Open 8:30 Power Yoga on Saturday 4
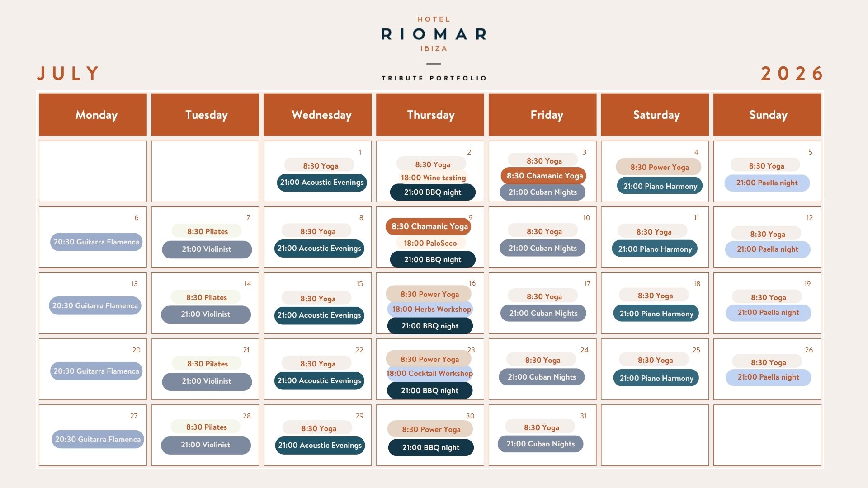The width and height of the screenshot is (868, 488). coord(659,167)
